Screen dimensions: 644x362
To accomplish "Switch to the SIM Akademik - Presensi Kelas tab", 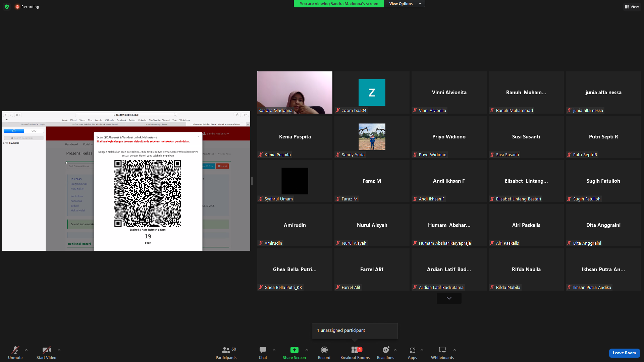I will [216, 124].
